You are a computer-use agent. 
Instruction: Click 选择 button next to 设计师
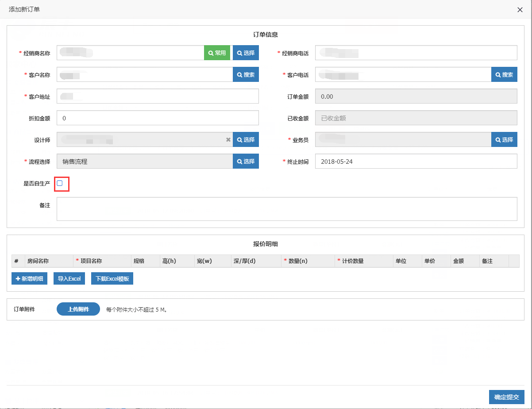click(x=246, y=139)
